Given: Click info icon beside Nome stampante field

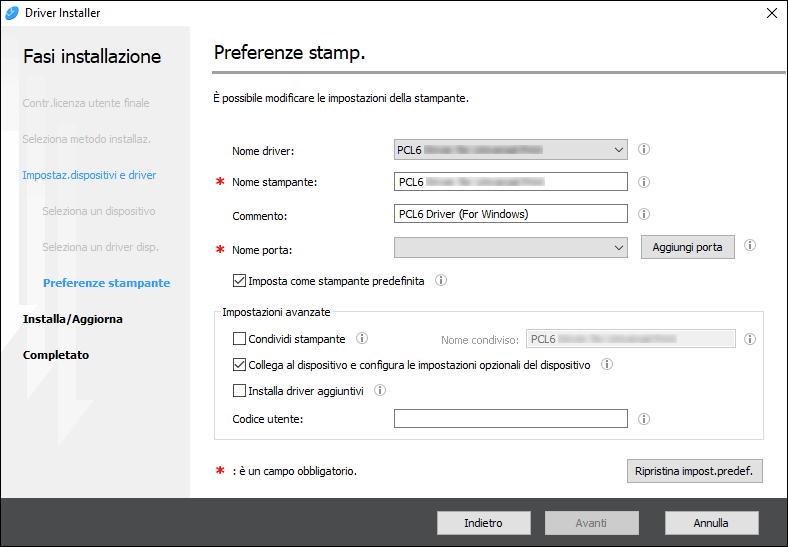Looking at the screenshot, I should pyautogui.click(x=644, y=182).
